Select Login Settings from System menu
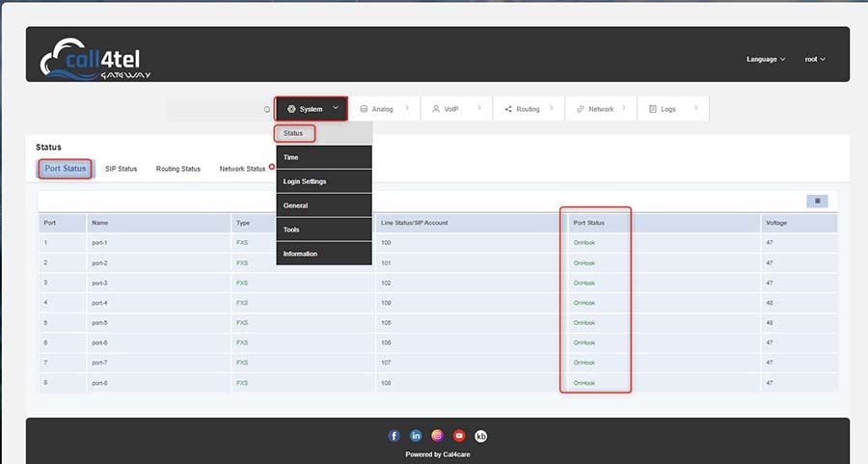Image resolution: width=868 pixels, height=464 pixels. pyautogui.click(x=305, y=181)
